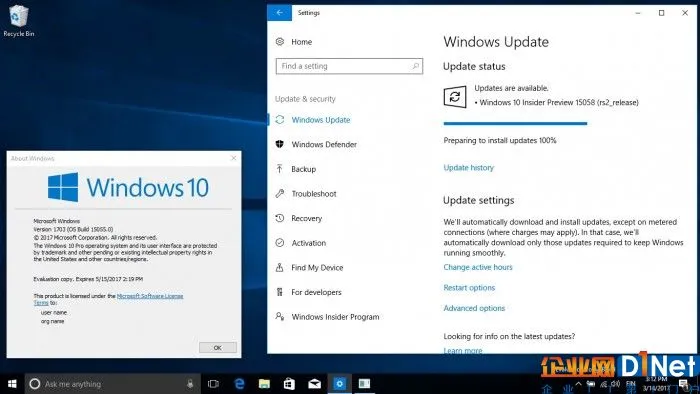Click the Home gear icon
This screenshot has height=394, width=700.
(x=280, y=41)
